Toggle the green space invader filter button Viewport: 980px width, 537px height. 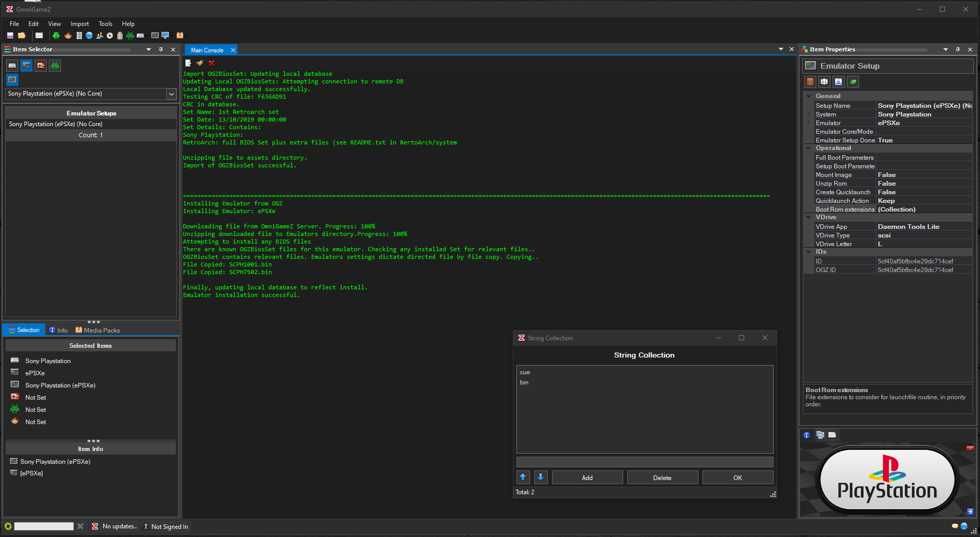[55, 66]
